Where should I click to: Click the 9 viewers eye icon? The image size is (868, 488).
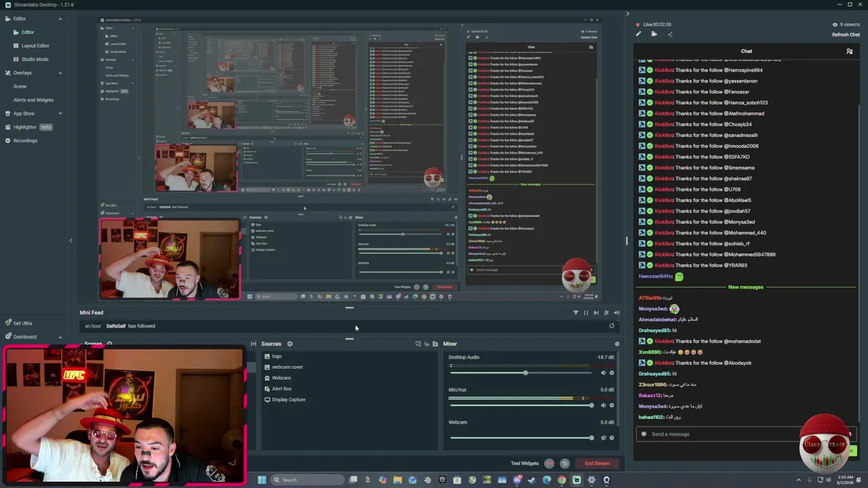(835, 24)
